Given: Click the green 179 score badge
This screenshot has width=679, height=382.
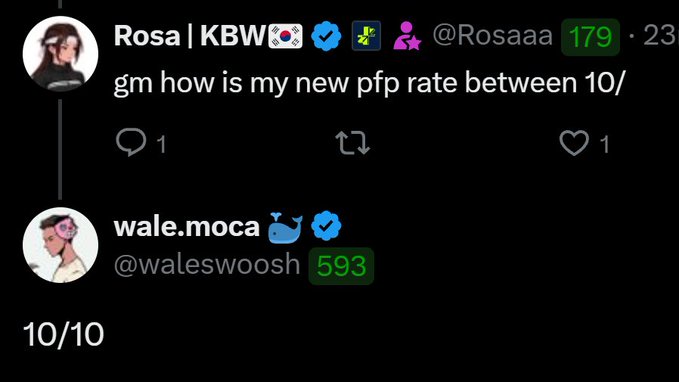Looking at the screenshot, I should [590, 37].
